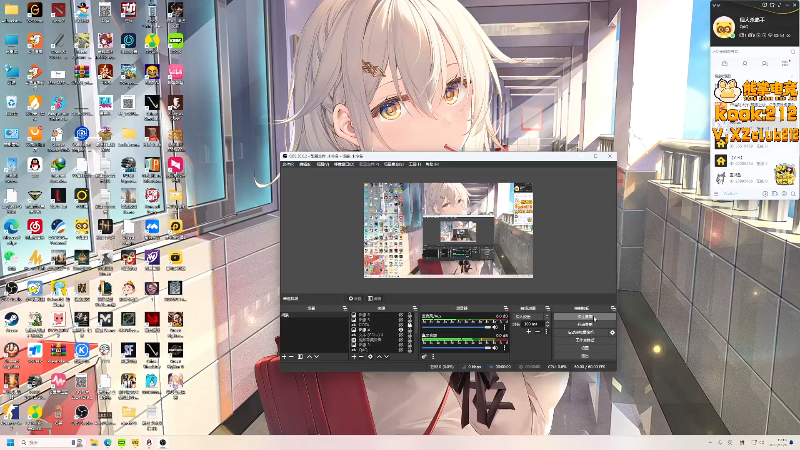Open Settings button in Controls dock

585,348
